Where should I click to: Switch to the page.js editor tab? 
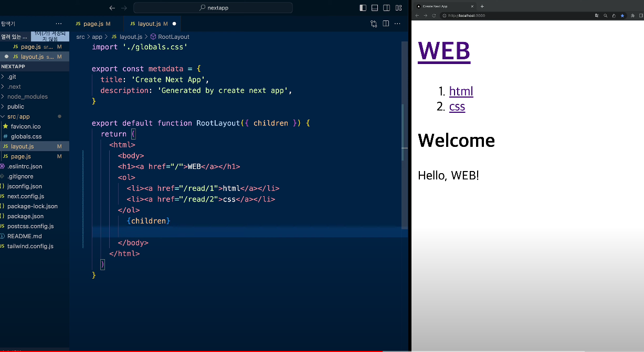click(97, 24)
